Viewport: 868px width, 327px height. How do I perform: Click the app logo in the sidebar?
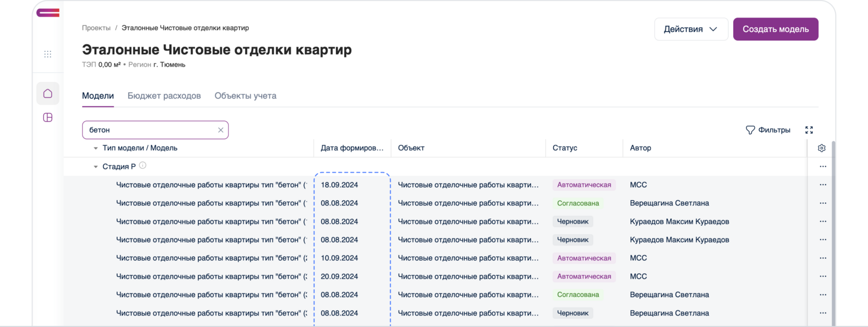click(x=48, y=13)
